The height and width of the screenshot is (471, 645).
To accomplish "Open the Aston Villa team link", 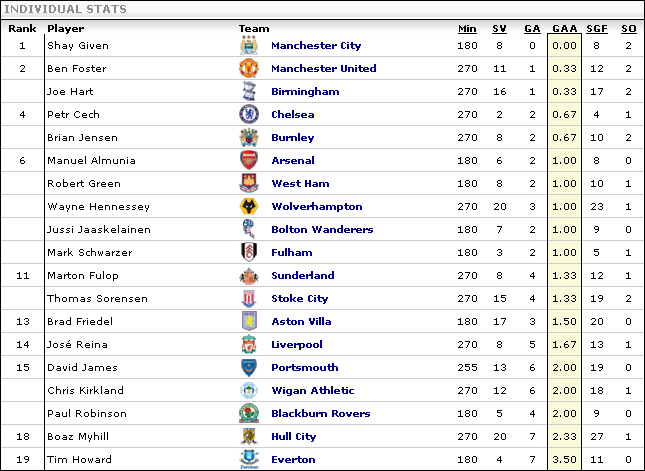I will pos(301,322).
